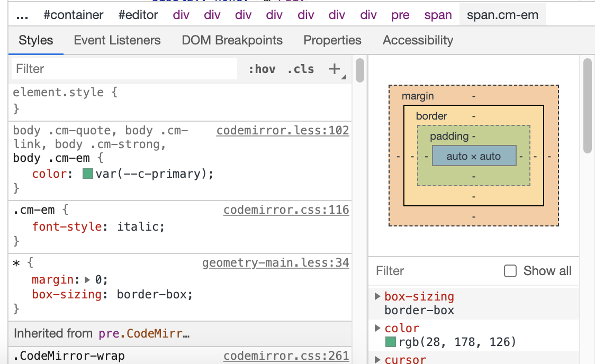The width and height of the screenshot is (595, 364).
Task: Open element classes with the .cls control
Action: [x=301, y=69]
